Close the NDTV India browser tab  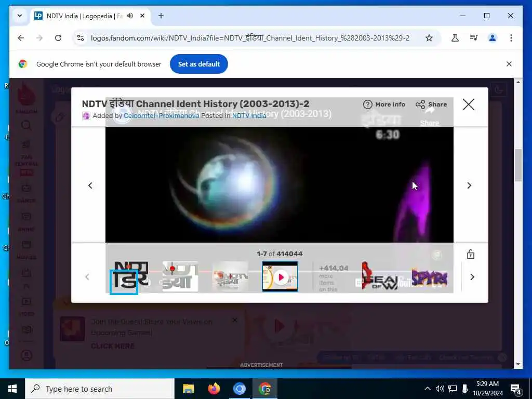click(x=142, y=16)
